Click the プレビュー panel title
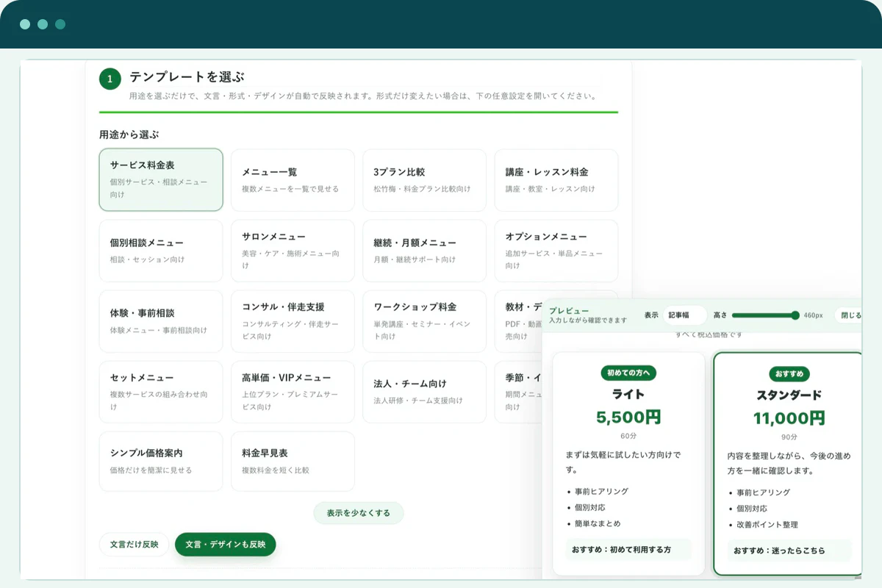The width and height of the screenshot is (882, 588). (x=569, y=311)
